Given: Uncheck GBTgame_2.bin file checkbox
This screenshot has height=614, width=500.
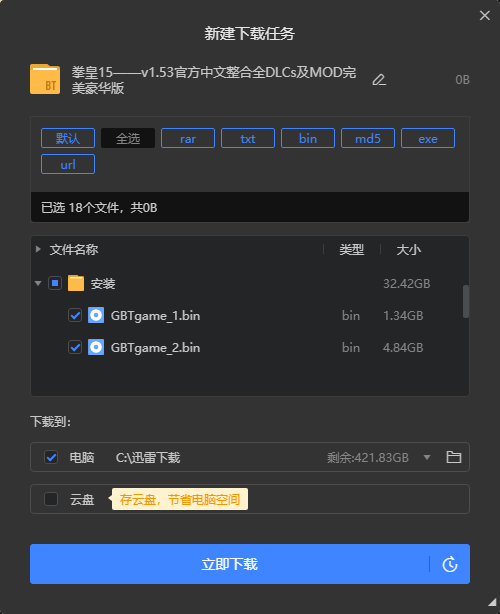Looking at the screenshot, I should 75,347.
